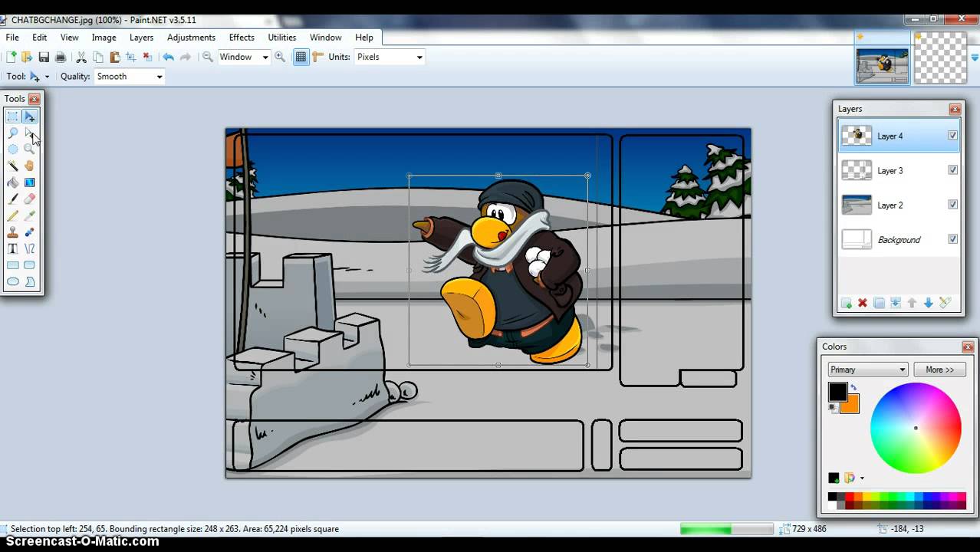Add a new layer in Layers panel

pos(846,303)
